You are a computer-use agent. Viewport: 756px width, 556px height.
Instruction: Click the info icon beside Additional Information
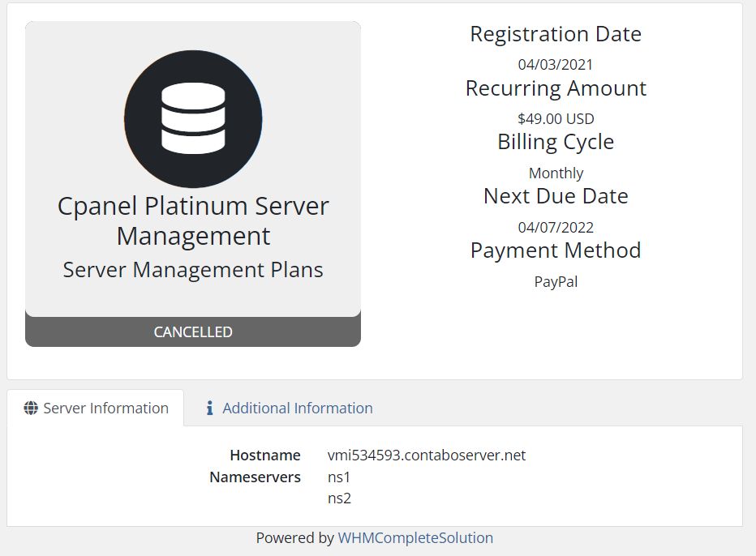pyautogui.click(x=209, y=408)
